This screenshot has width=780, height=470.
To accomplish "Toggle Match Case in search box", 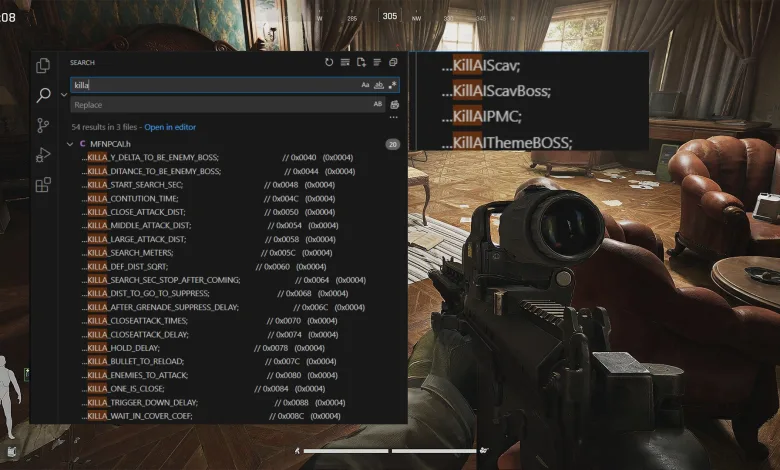I will tap(366, 86).
